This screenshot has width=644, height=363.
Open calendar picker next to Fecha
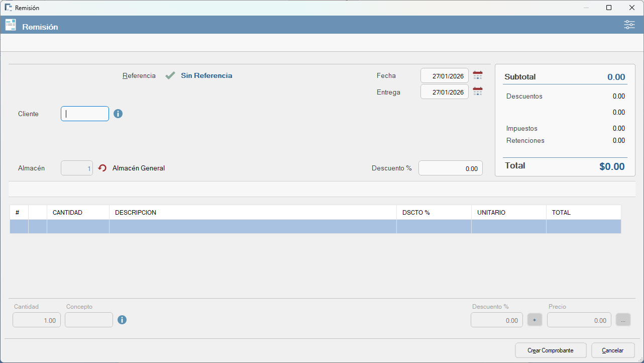click(x=477, y=75)
